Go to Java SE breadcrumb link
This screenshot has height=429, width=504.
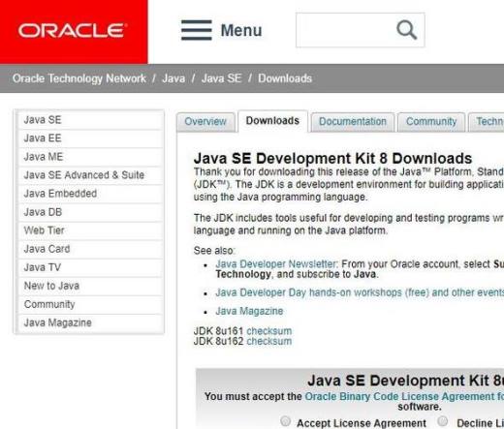coord(221,78)
